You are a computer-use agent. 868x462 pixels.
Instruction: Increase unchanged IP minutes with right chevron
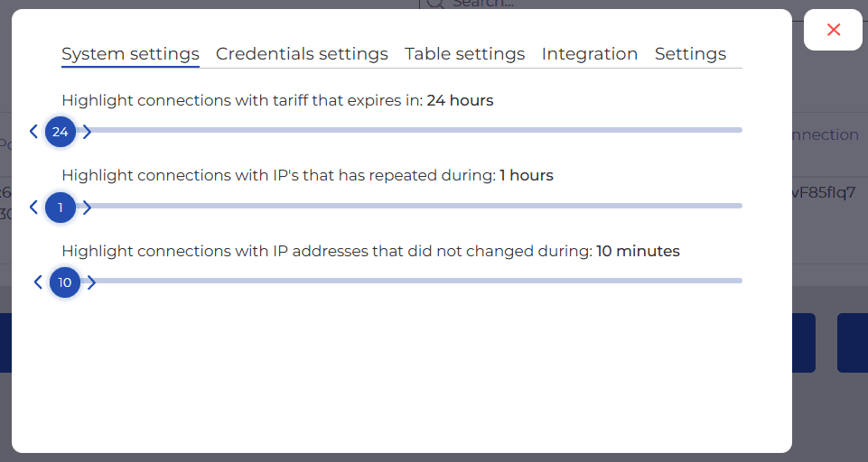[x=91, y=282]
